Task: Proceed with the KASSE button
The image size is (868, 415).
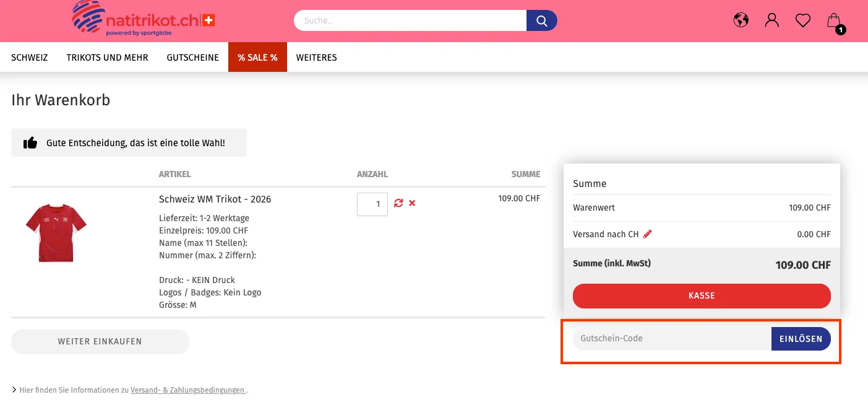Action: pyautogui.click(x=702, y=296)
